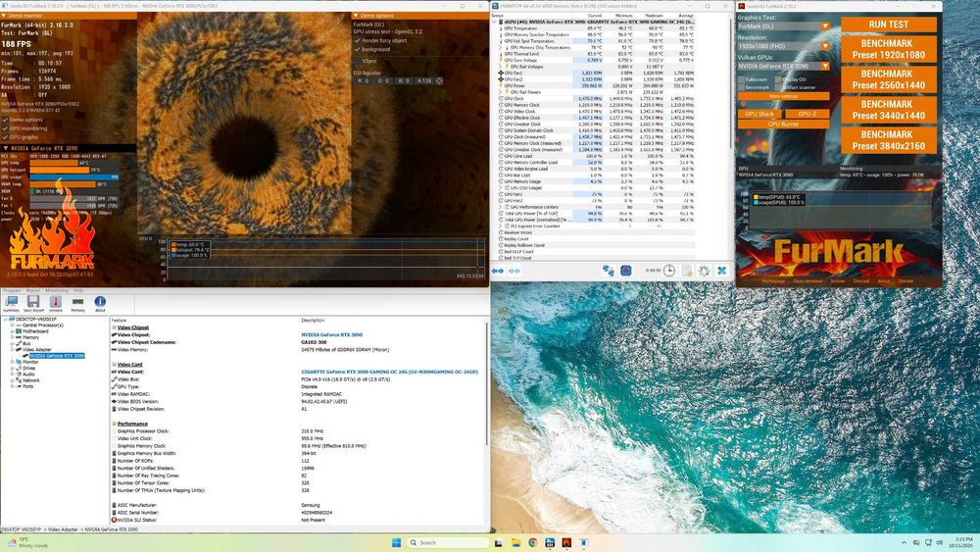The height and width of the screenshot is (552, 980).
Task: Click the Motherboard tree icon
Action: click(x=19, y=331)
